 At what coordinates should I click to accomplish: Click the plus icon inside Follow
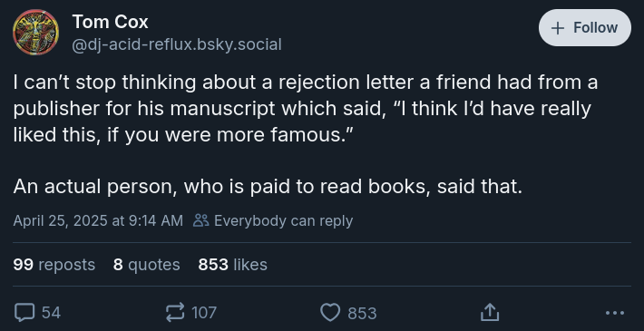point(557,28)
